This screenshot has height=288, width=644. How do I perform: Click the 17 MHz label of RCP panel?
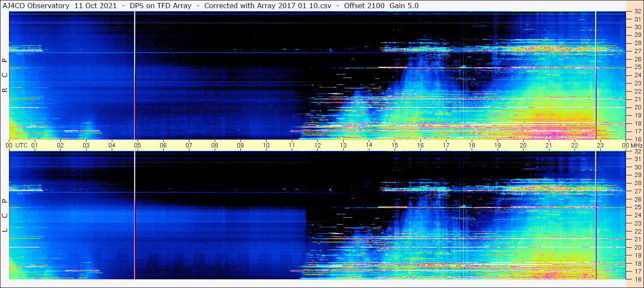click(637, 131)
